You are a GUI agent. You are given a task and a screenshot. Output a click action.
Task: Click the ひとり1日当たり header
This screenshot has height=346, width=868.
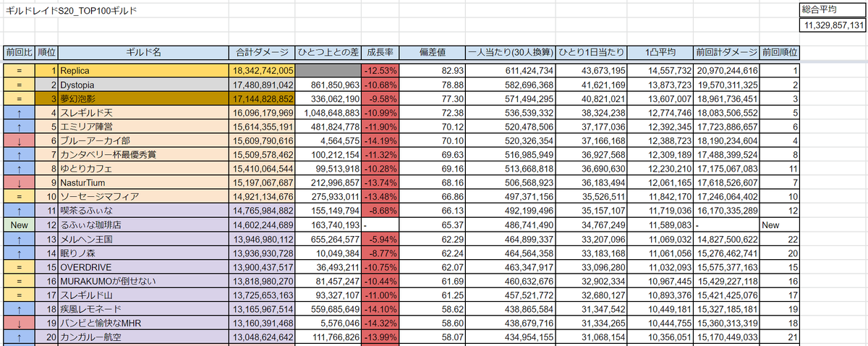(x=592, y=53)
